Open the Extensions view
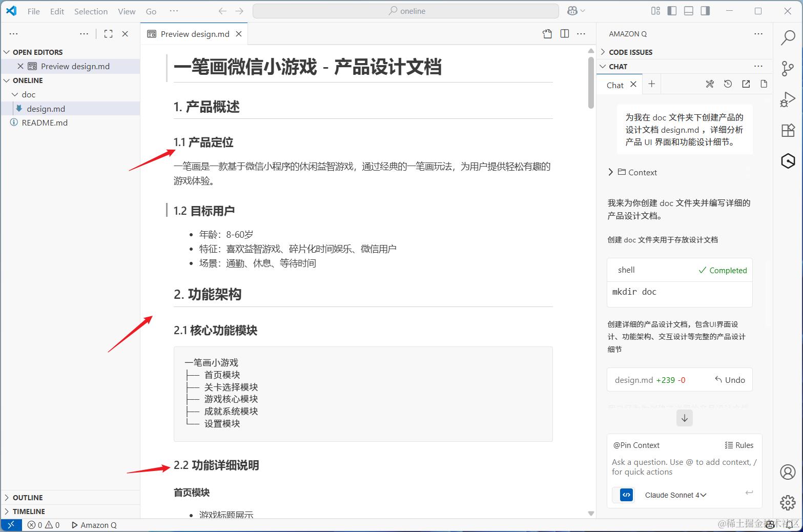 point(788,130)
